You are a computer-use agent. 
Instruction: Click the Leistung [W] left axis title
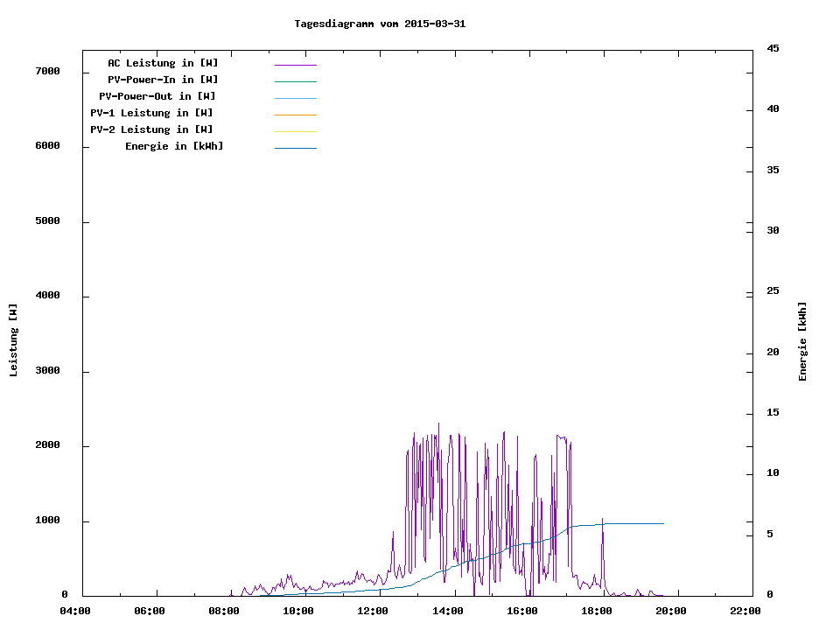click(x=13, y=339)
